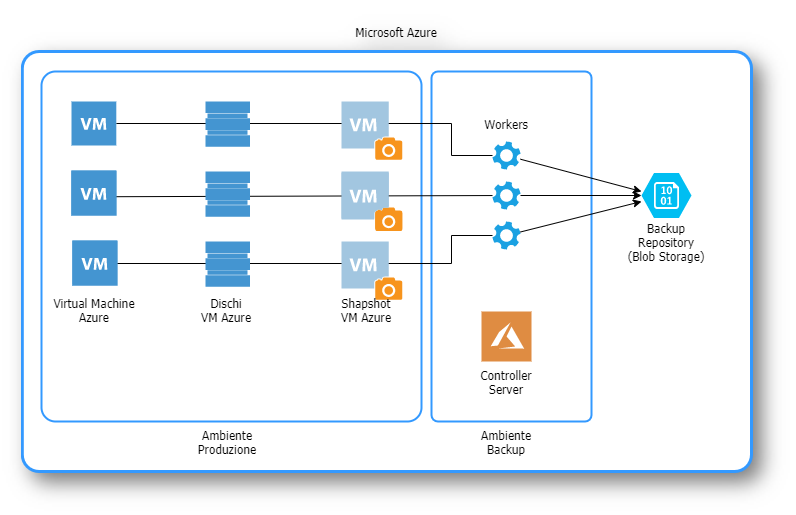The width and height of the screenshot is (796, 515).
Task: Click the middle Virtual Machine Azure VM icon
Action: pos(93,193)
